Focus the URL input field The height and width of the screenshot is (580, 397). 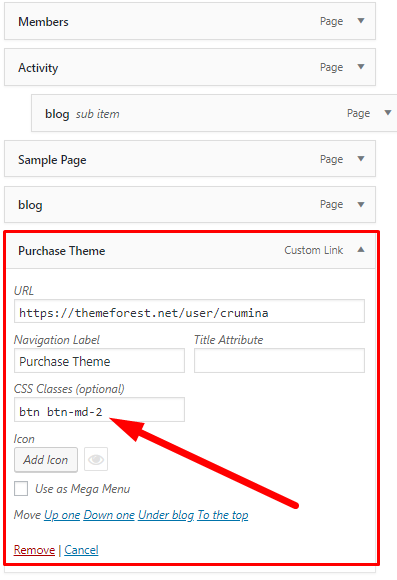click(x=189, y=311)
